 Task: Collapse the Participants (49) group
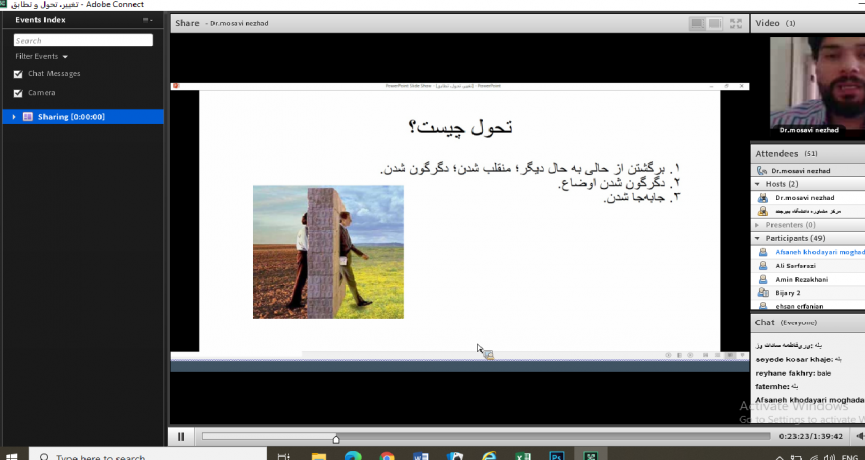757,238
